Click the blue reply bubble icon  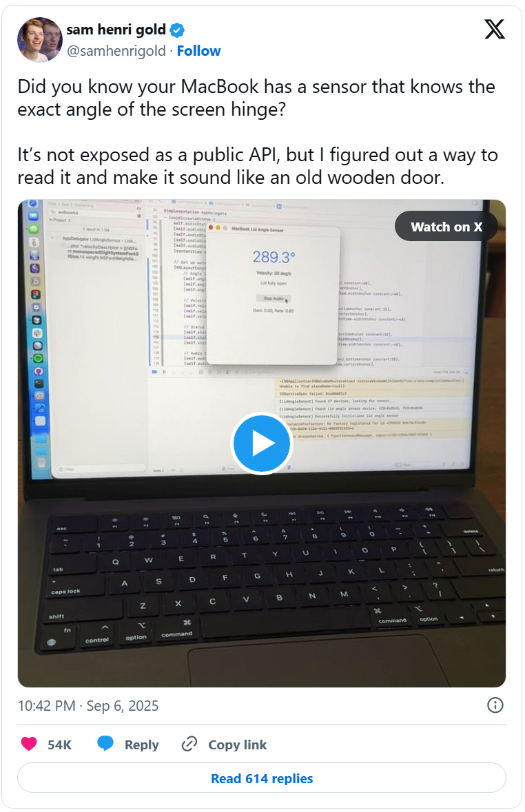click(x=105, y=743)
